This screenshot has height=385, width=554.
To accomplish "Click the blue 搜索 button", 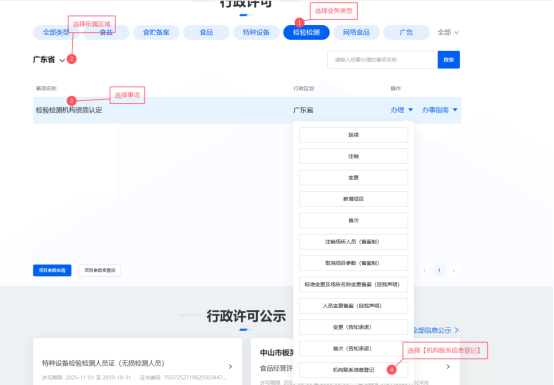I will [x=449, y=60].
